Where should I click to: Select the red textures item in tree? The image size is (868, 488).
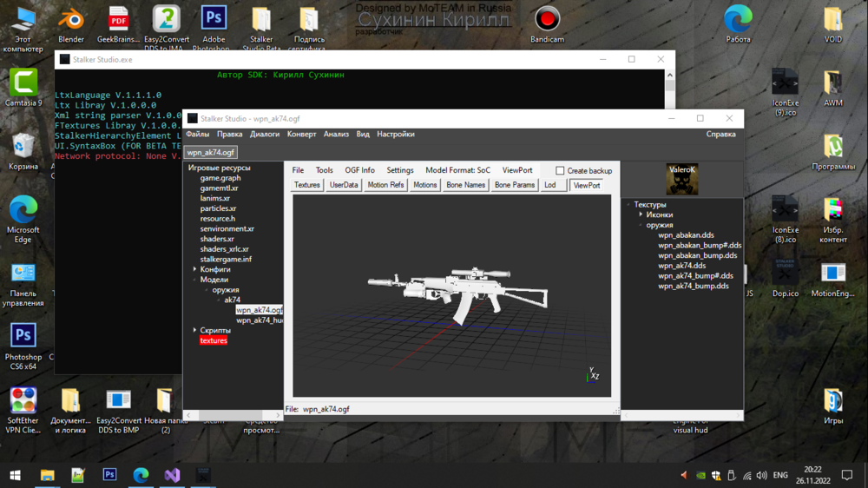[x=214, y=341]
